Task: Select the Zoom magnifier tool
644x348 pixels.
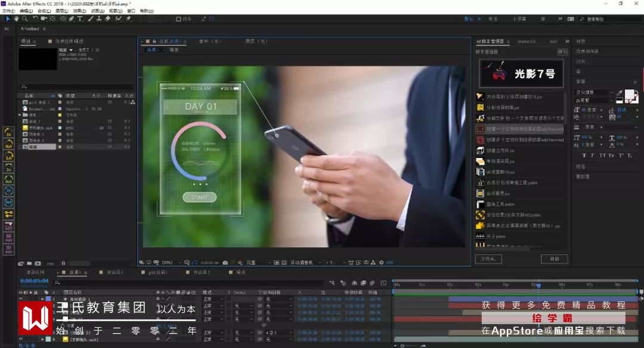Action: click(x=24, y=19)
